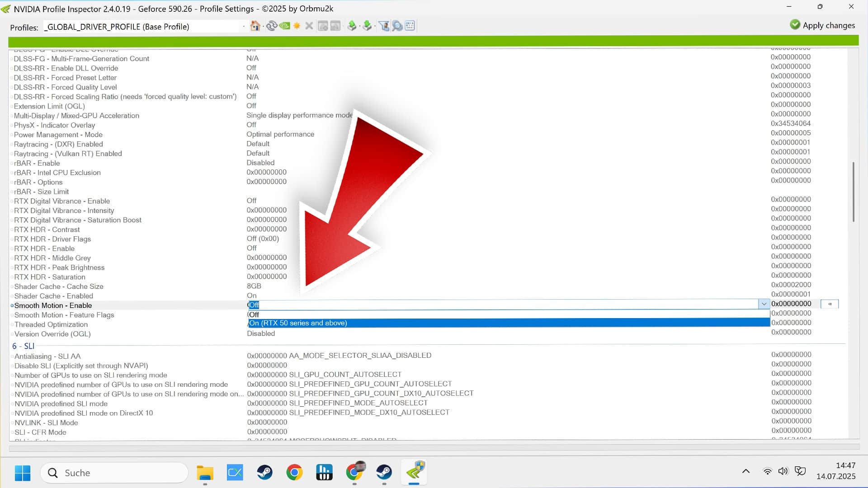Screen dimensions: 868x488
Task: Collapse the Smooth Motion dropdown arrow
Action: 764,304
